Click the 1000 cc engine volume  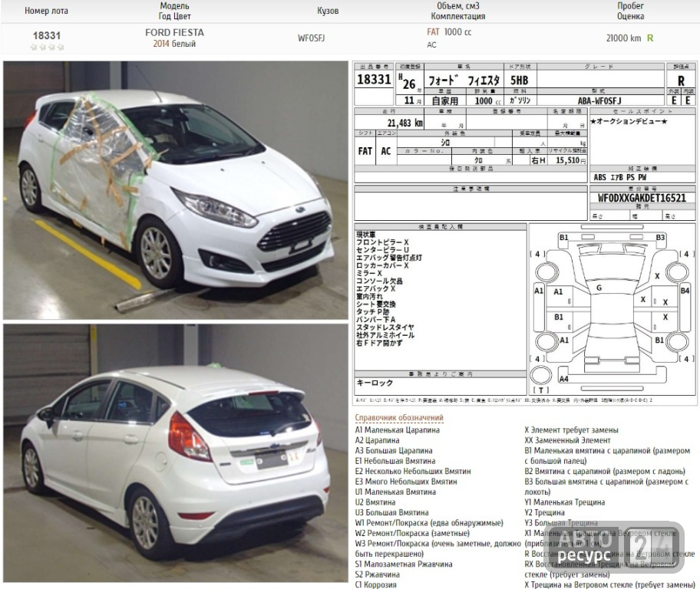click(457, 32)
